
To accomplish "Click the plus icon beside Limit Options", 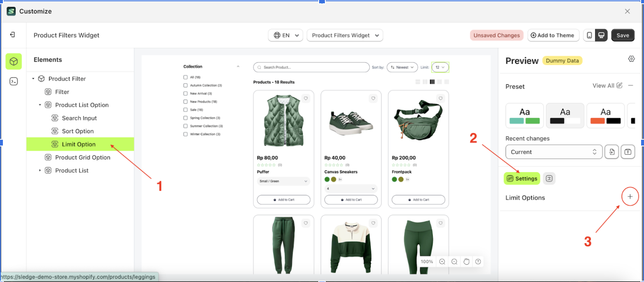I will pyautogui.click(x=630, y=197).
